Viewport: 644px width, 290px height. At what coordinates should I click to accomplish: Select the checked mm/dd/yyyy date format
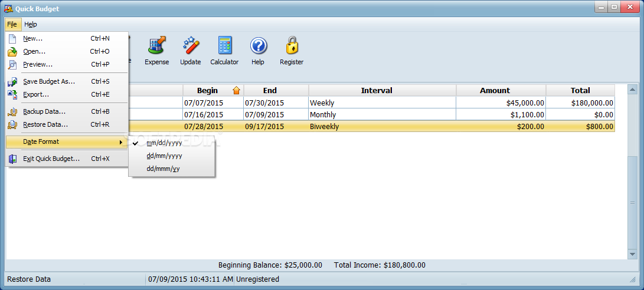(172, 143)
